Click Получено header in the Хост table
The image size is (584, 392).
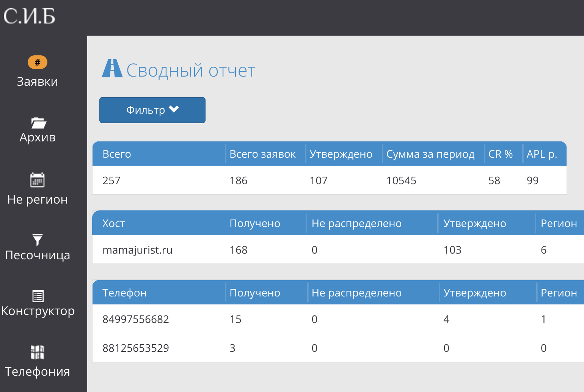[255, 223]
